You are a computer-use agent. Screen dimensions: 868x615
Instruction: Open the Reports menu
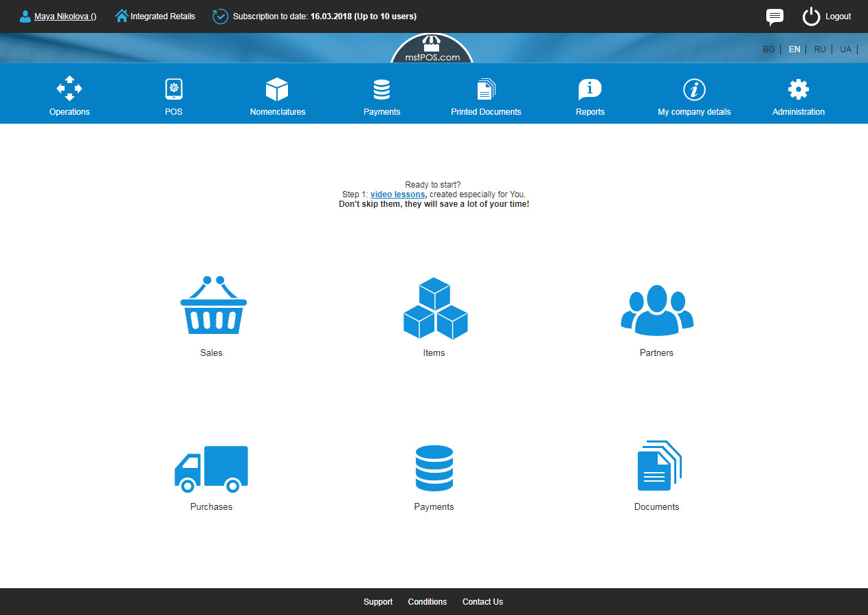coord(590,97)
